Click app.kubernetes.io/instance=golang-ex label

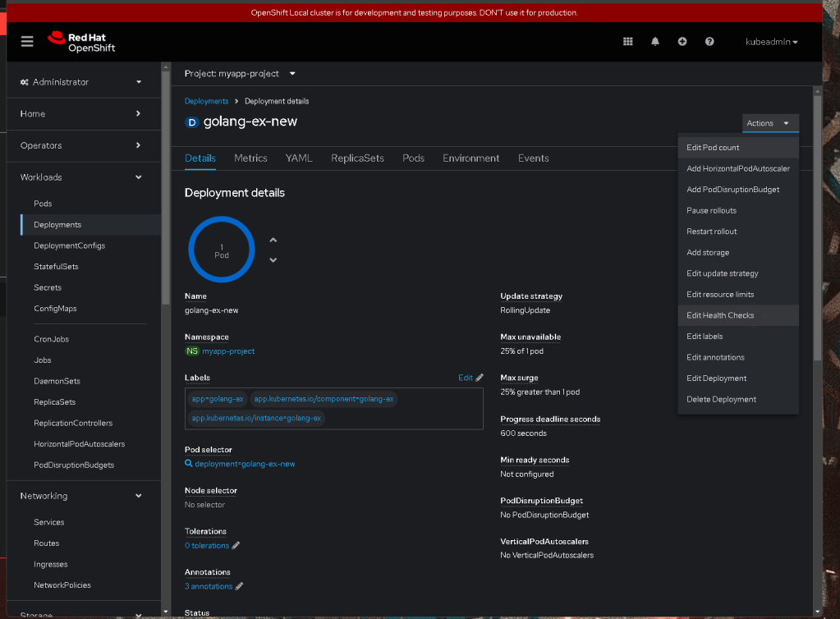pyautogui.click(x=256, y=418)
